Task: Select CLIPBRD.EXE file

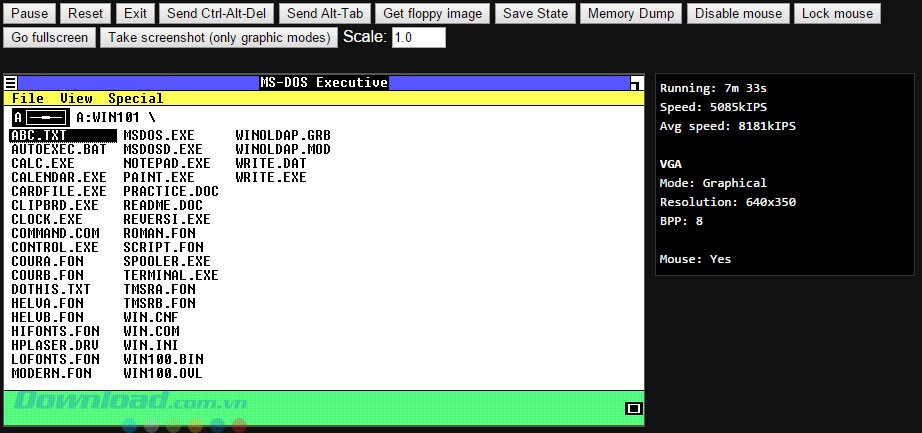Action: click(55, 205)
